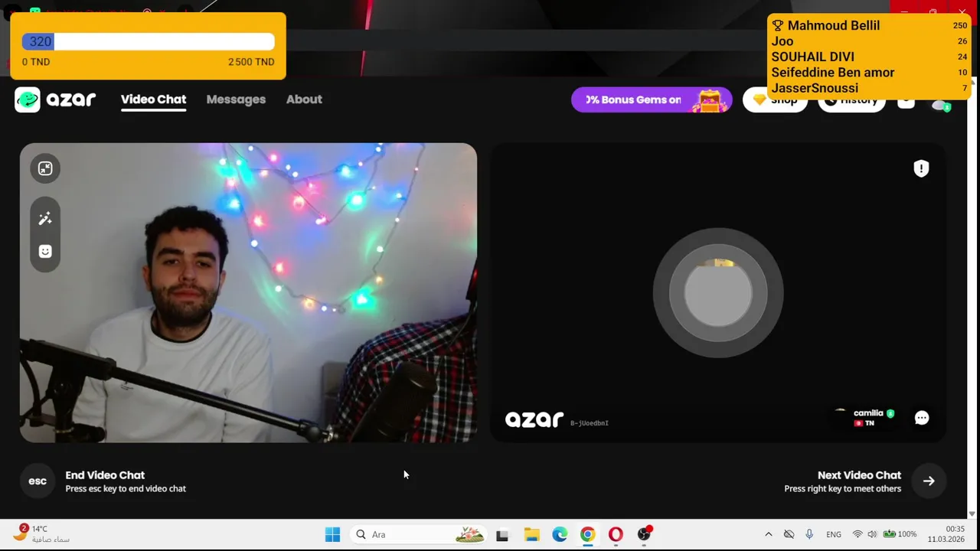Open the chat bubble icon on partner video

click(922, 418)
